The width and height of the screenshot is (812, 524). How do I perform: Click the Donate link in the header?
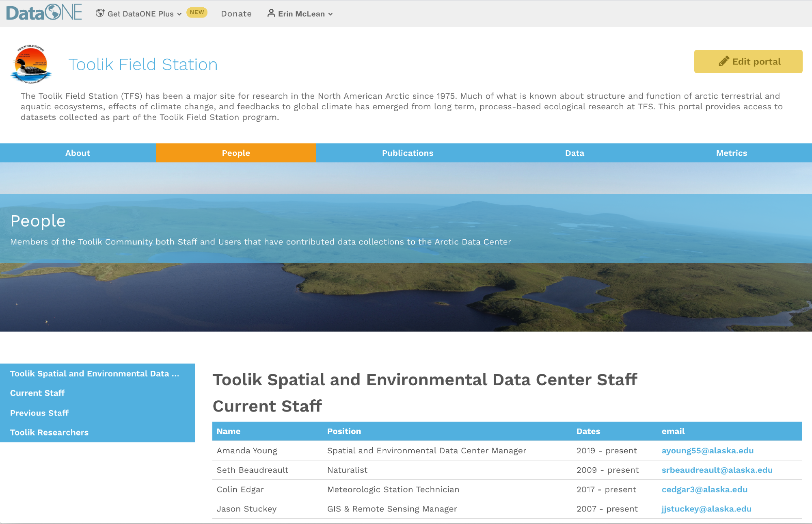[x=236, y=13]
